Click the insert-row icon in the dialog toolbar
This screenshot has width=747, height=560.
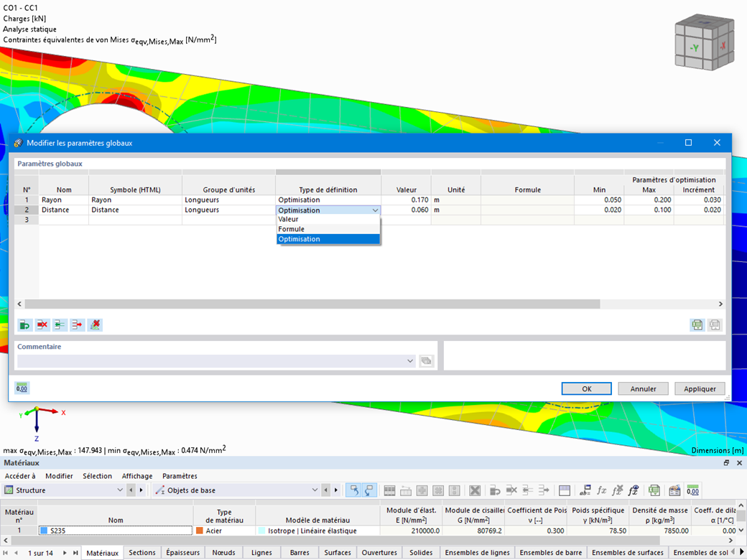pyautogui.click(x=24, y=325)
